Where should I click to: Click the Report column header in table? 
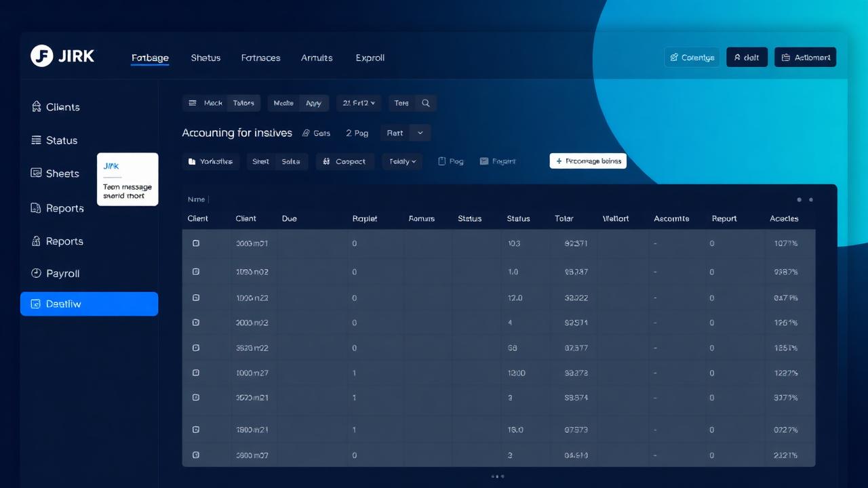point(724,218)
